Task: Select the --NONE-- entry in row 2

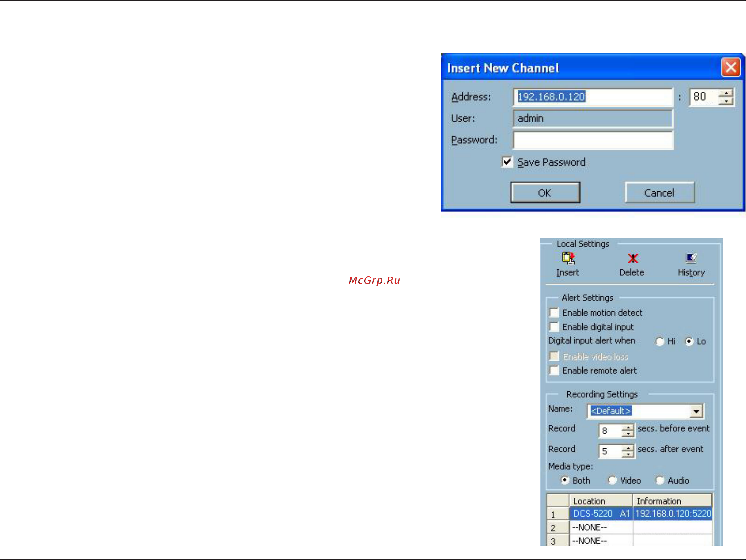Action: tap(601, 527)
